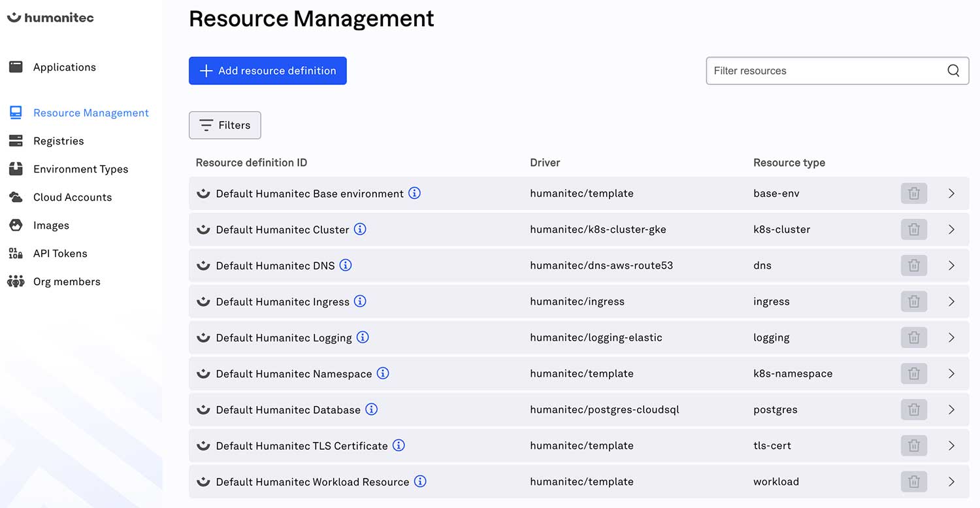Screen dimensions: 980x508
Task: Show info for Default Humanitec Workload Resource
Action: point(420,481)
